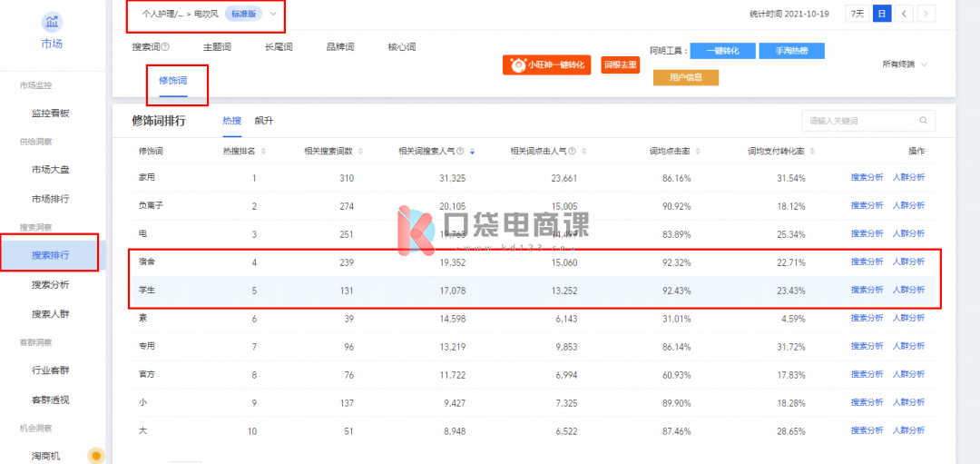Switch the time range to 7天
The image size is (980, 464).
(x=856, y=14)
